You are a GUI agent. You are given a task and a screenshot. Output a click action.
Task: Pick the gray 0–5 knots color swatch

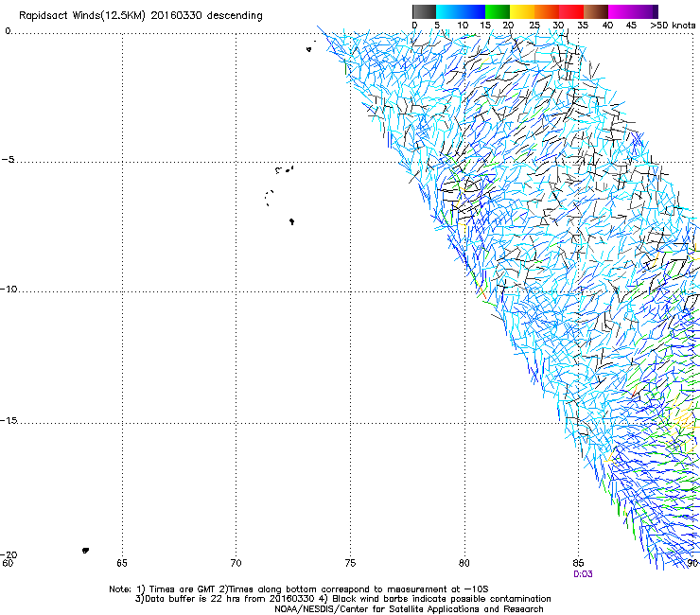click(x=424, y=11)
